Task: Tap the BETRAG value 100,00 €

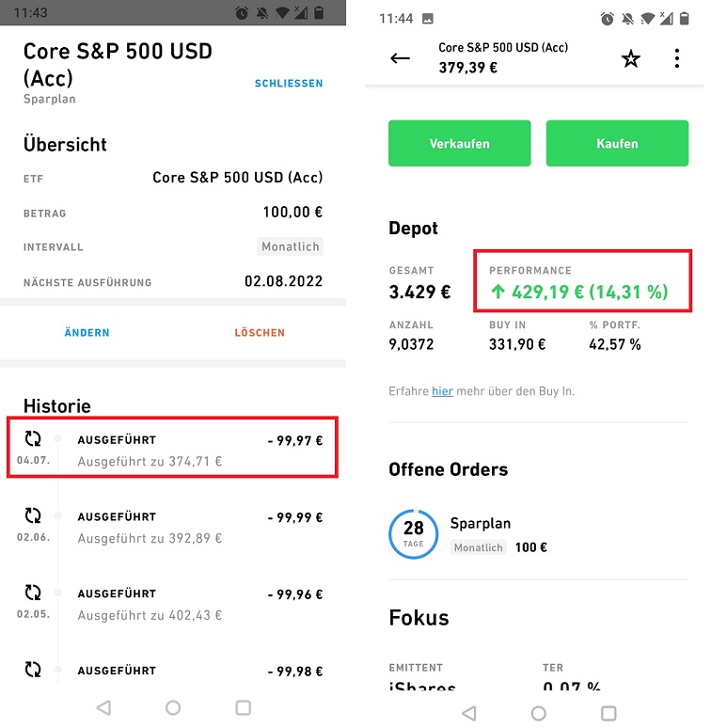Action: tap(292, 213)
